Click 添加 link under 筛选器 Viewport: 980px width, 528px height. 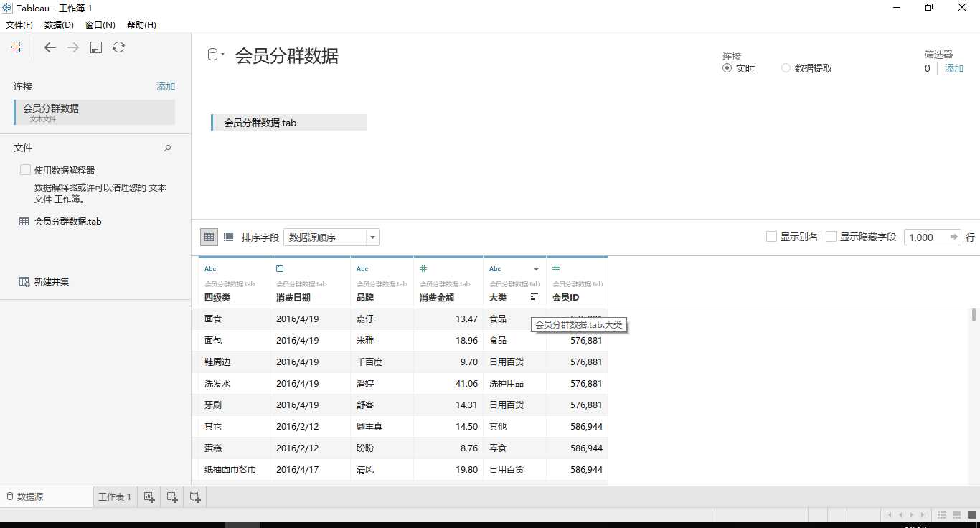(954, 68)
